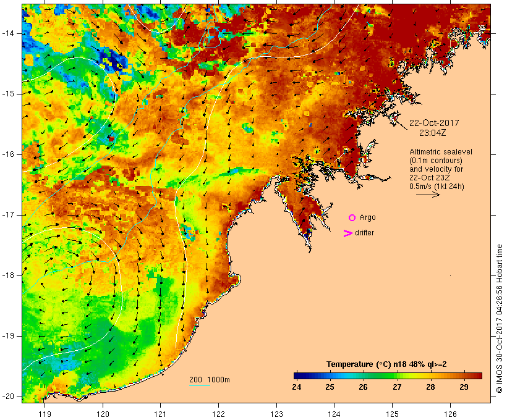Viewport: 507px width, 420px height.
Task: Click longitude axis label '125'
Action: click(392, 414)
